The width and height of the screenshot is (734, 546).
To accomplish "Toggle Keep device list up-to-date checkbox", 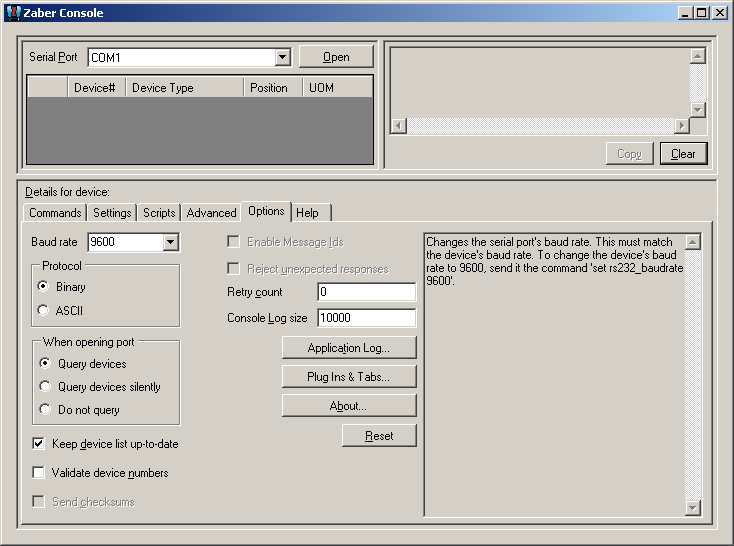I will [x=38, y=443].
